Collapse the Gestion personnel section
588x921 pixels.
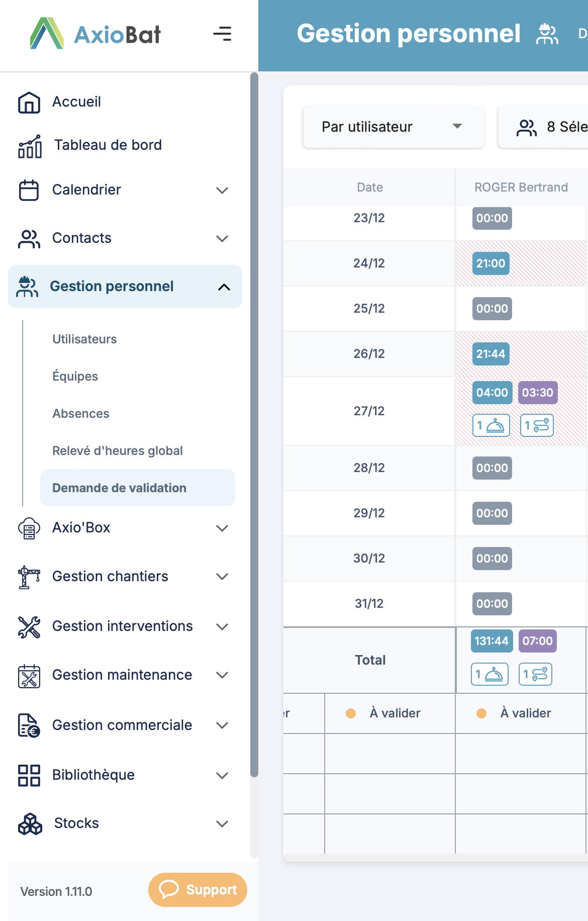tap(224, 287)
